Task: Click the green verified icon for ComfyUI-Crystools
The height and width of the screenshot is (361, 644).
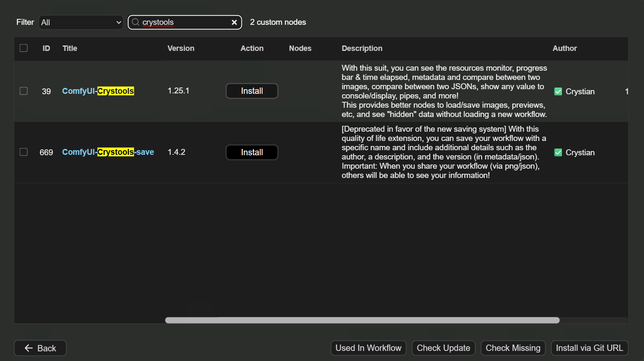Action: [558, 91]
